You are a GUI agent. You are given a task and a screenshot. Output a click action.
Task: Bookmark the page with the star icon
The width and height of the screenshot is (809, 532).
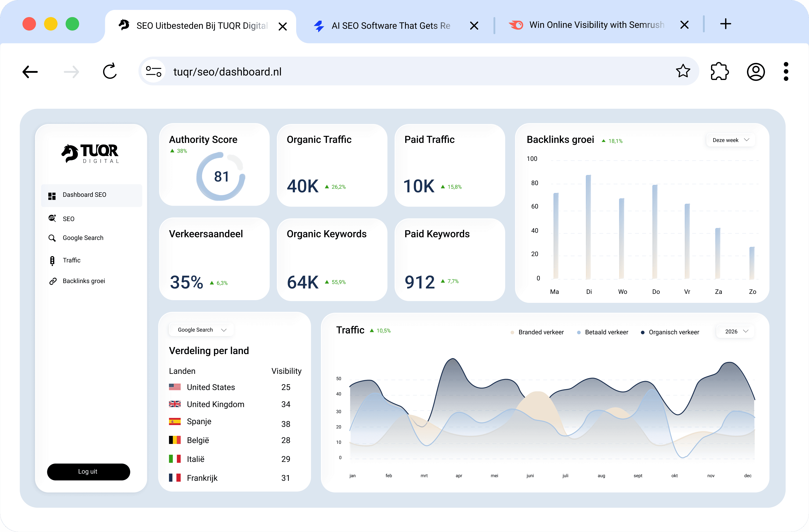tap(684, 71)
